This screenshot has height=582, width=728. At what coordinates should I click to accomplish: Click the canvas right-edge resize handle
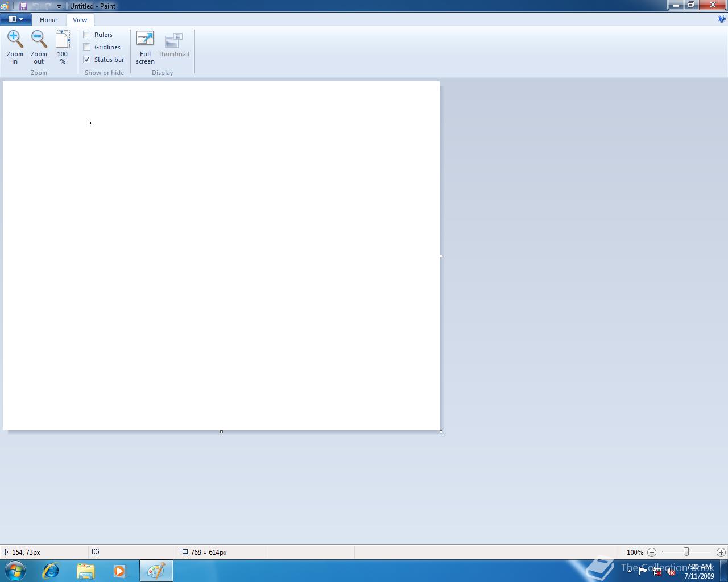[x=441, y=256]
